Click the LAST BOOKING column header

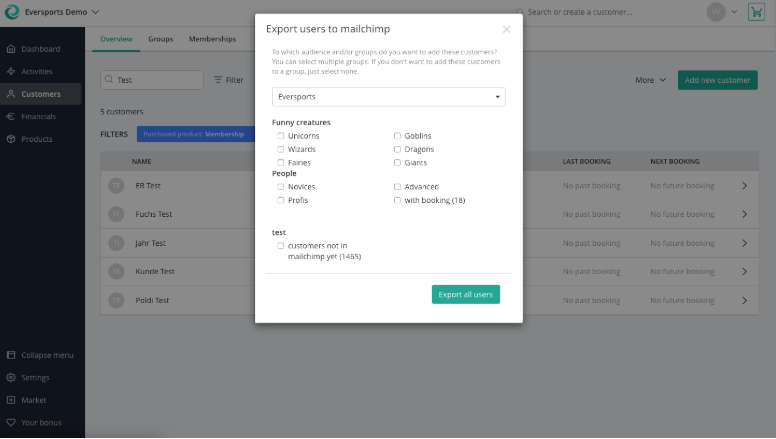(x=586, y=161)
